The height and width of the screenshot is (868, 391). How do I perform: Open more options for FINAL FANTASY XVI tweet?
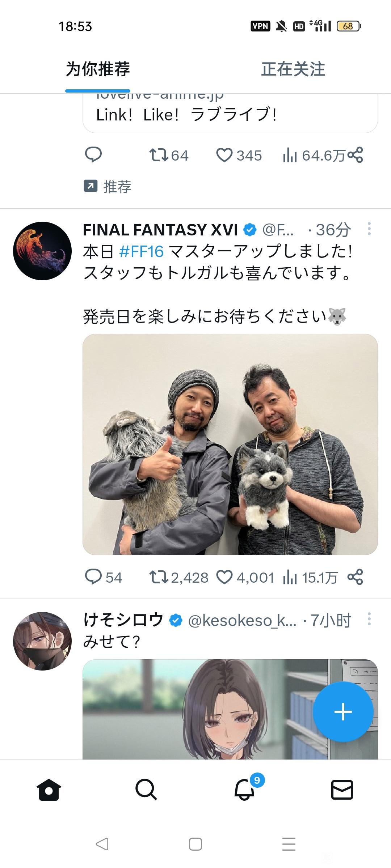click(369, 229)
